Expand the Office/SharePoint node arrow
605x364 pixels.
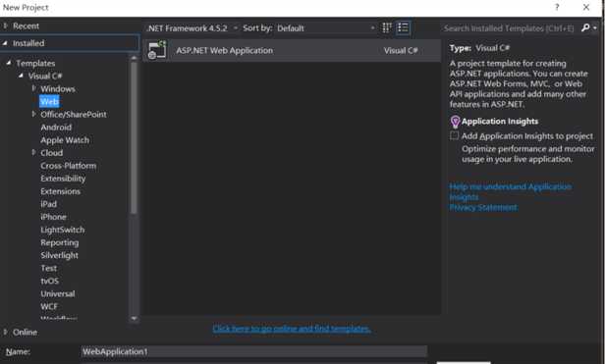pyautogui.click(x=33, y=114)
